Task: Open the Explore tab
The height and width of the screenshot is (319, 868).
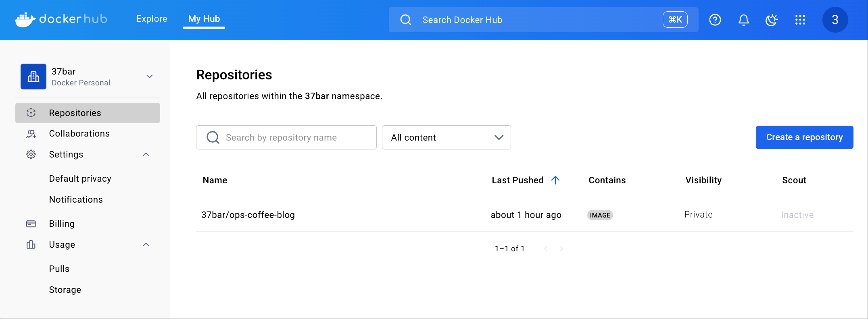Action: (x=152, y=19)
